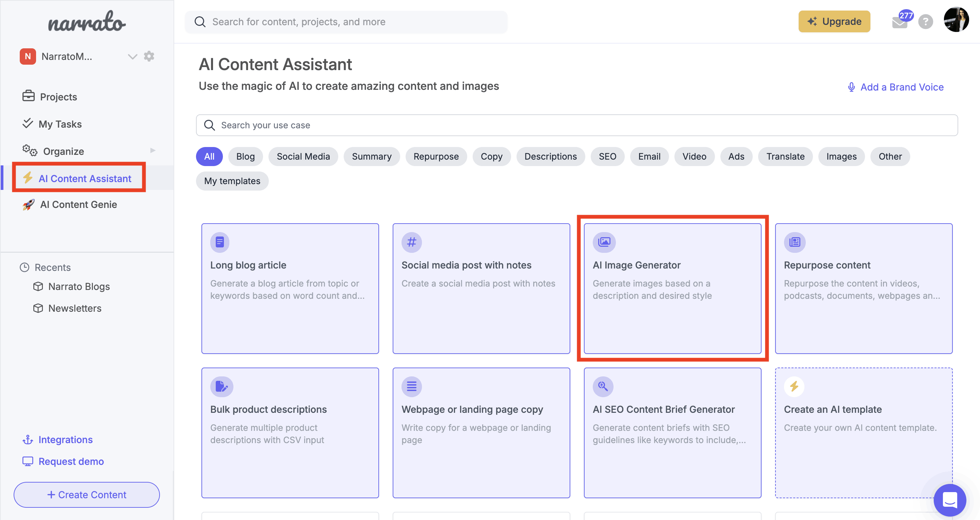
Task: Click the use case search magnifier icon
Action: coord(209,125)
